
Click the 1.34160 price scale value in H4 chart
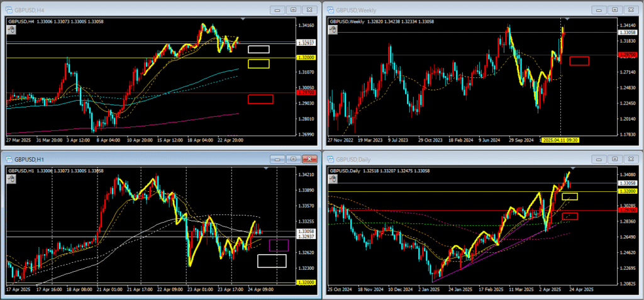coord(306,25)
